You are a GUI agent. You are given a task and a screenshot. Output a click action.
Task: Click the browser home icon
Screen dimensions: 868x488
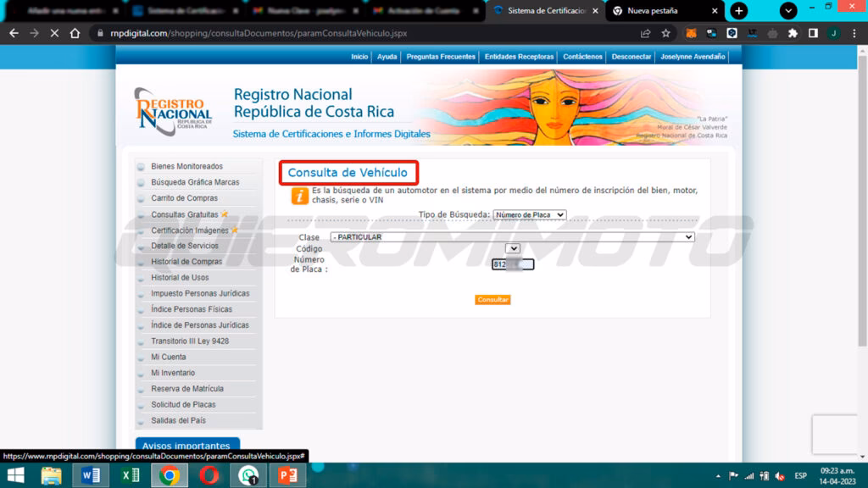pyautogui.click(x=75, y=33)
